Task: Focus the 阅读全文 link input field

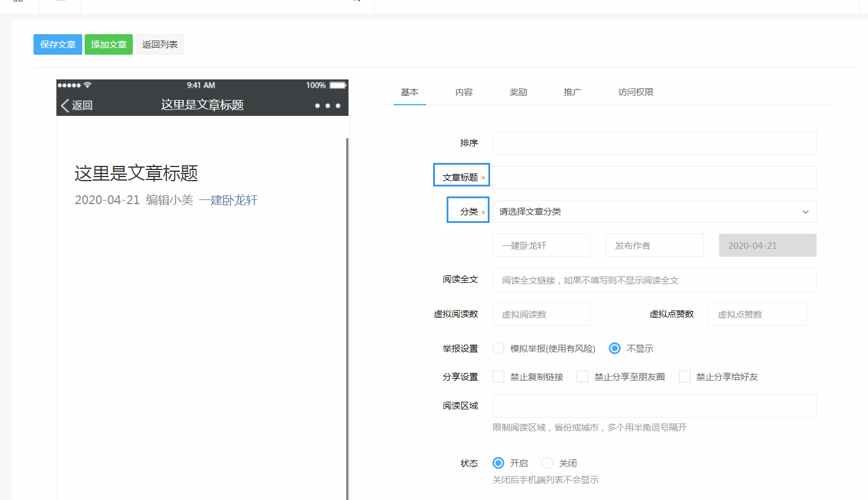Action: tap(654, 280)
